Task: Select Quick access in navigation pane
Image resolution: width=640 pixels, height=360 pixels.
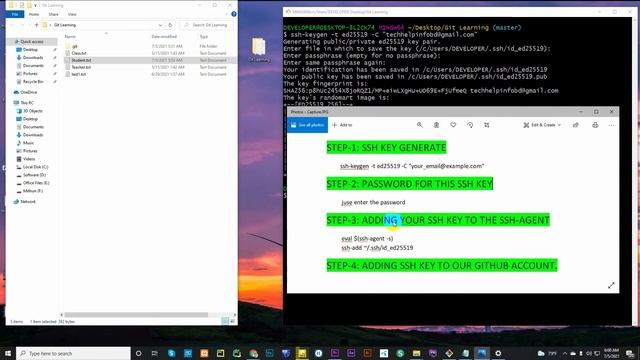Action: tap(31, 42)
